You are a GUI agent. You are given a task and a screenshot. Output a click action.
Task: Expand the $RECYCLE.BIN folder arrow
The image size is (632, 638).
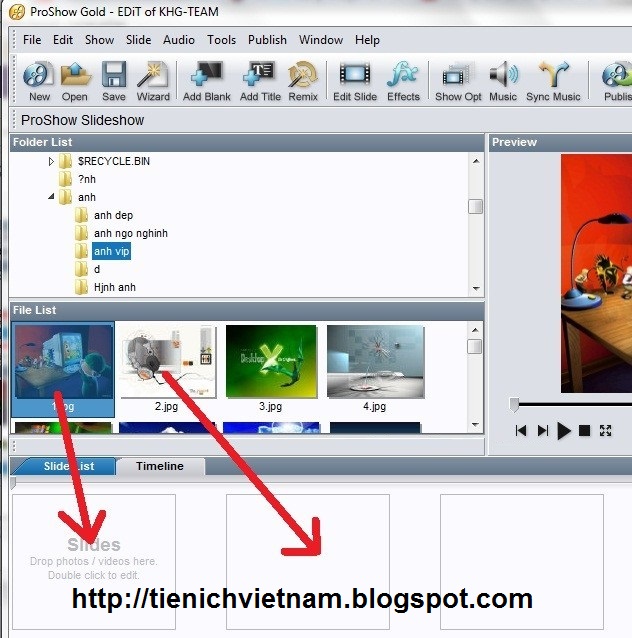tap(51, 162)
